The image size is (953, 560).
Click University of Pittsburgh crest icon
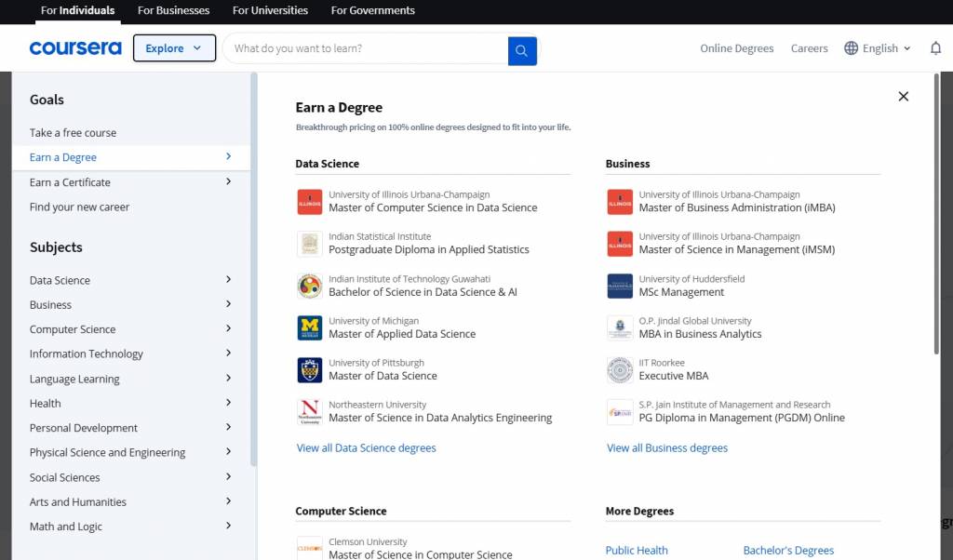pos(310,369)
